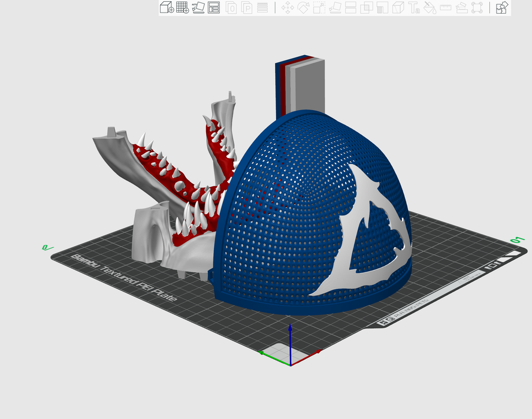This screenshot has height=419, width=532.
Task: Activate the Measure ruler tool
Action: click(x=445, y=8)
